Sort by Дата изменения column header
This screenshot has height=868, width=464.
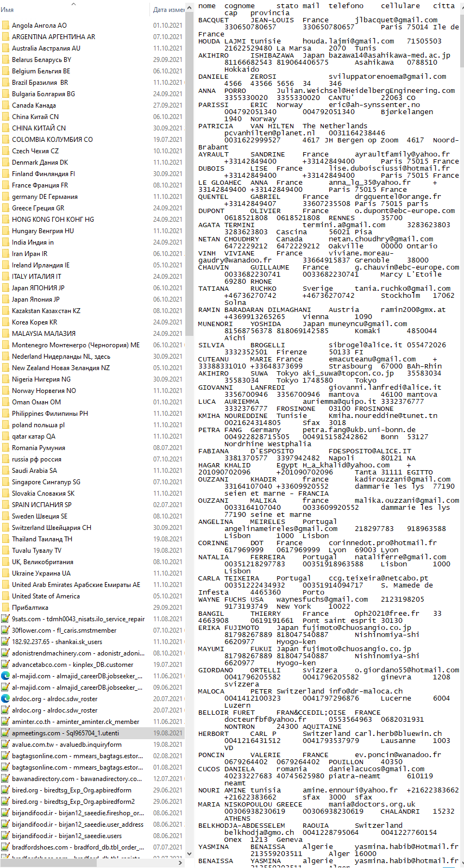pyautogui.click(x=168, y=10)
